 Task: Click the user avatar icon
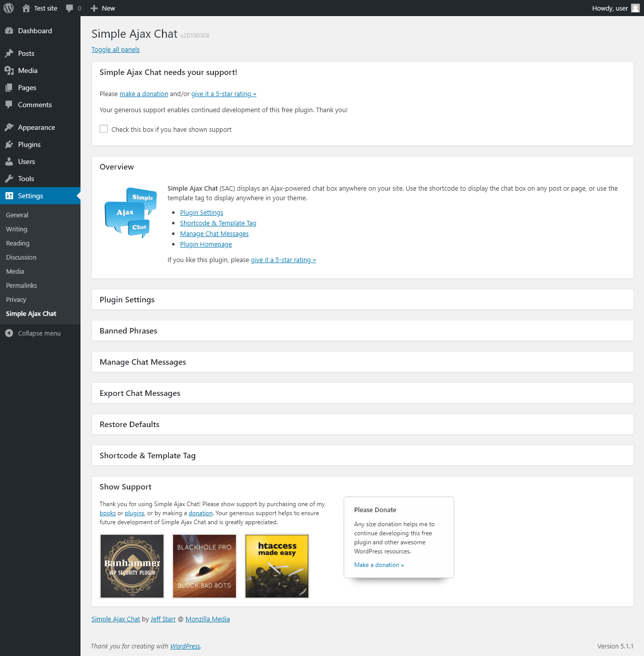coord(635,8)
